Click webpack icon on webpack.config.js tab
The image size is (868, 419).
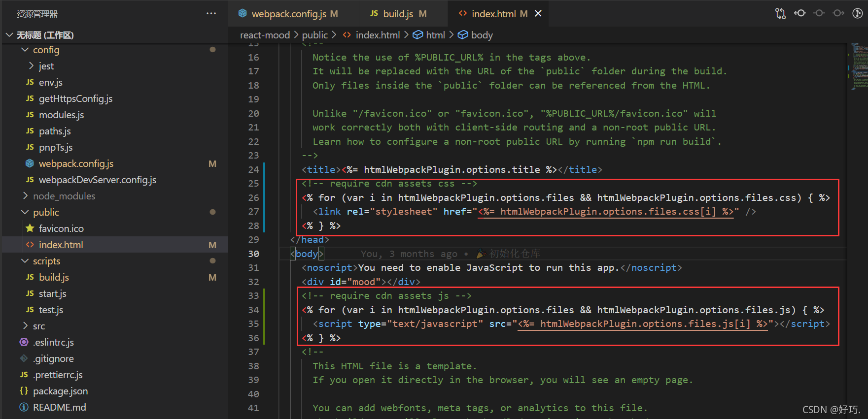pos(243,13)
